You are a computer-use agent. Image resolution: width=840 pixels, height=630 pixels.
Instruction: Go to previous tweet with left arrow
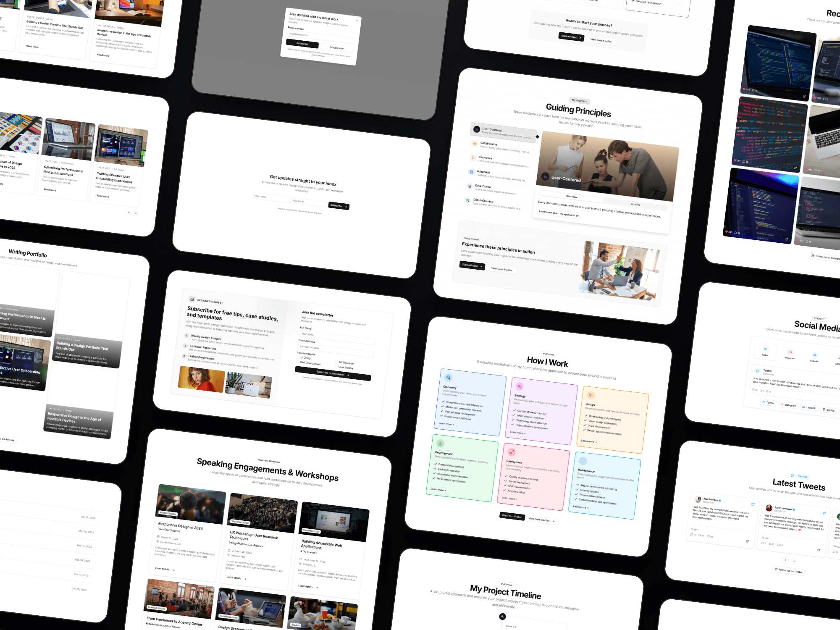(785, 560)
